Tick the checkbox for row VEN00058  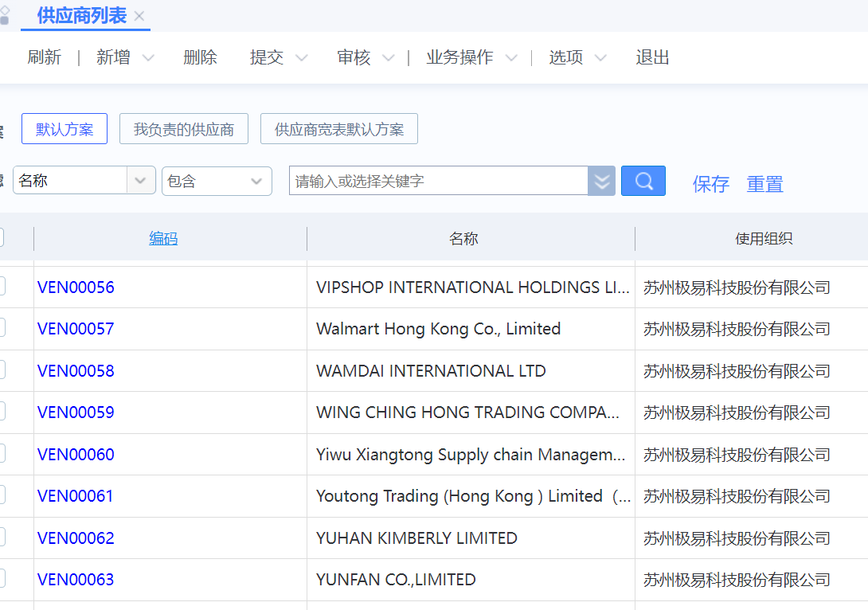coord(2,370)
